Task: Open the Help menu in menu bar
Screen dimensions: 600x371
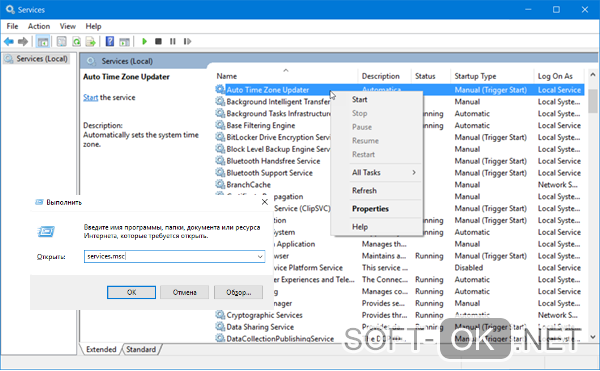Action: 93,26
